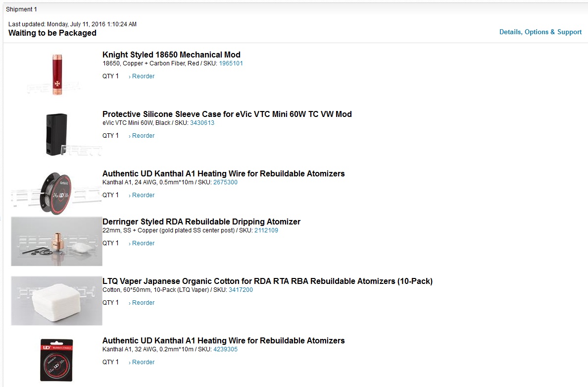Click 'Cotton, 60*50mm, 10-Pack' description
The width and height of the screenshot is (588, 387).
[x=155, y=290]
